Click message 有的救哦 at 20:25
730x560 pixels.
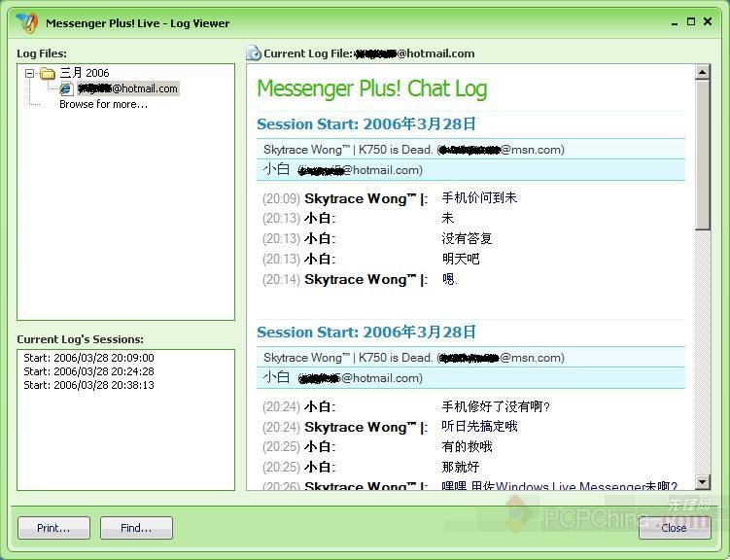tap(467, 446)
